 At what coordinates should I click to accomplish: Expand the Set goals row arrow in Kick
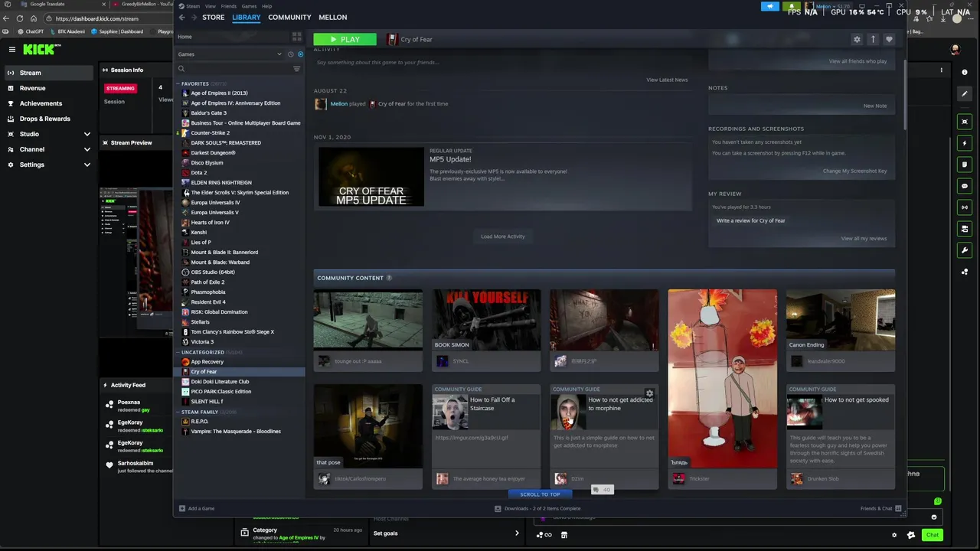(x=517, y=533)
